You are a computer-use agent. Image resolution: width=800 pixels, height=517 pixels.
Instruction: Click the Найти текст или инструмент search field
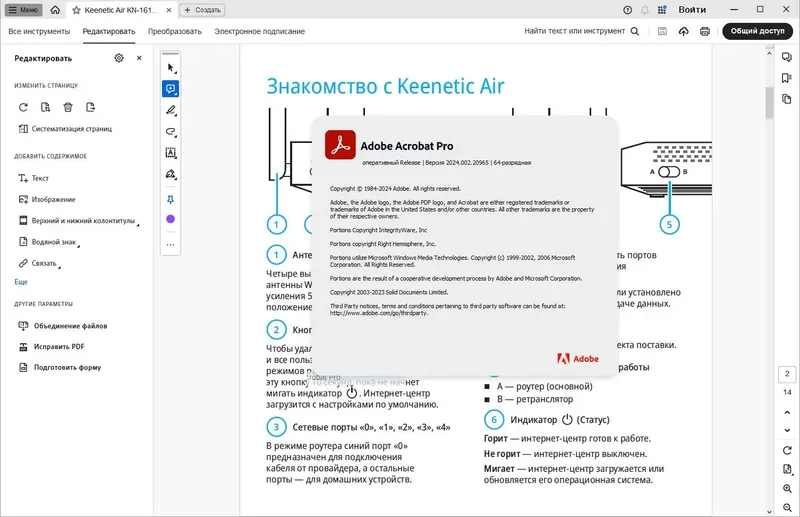[582, 31]
